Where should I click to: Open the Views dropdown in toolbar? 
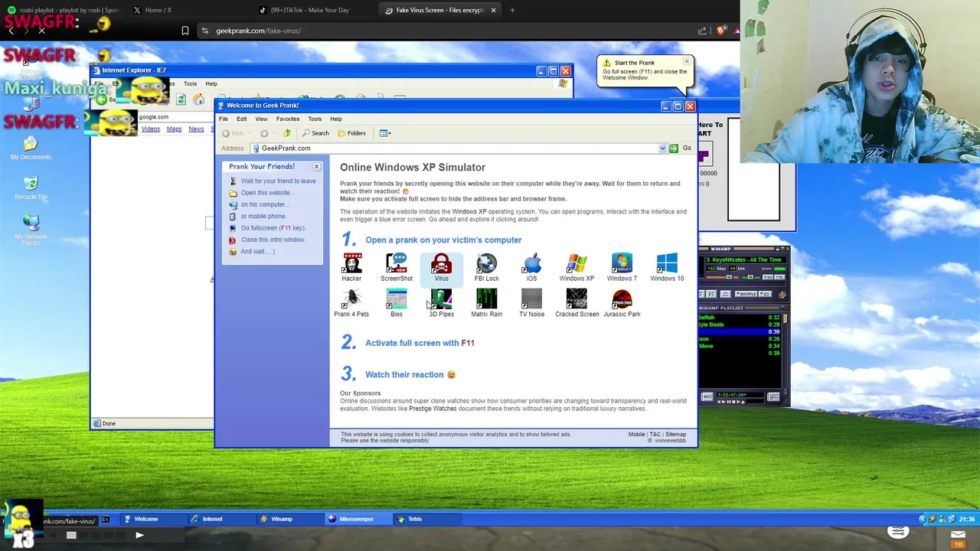coord(384,133)
